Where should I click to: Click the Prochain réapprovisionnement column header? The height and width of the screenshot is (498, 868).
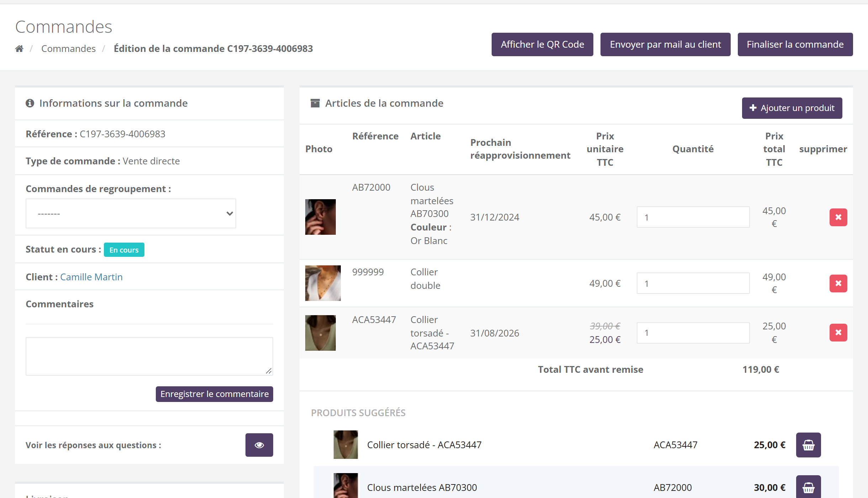pyautogui.click(x=520, y=149)
